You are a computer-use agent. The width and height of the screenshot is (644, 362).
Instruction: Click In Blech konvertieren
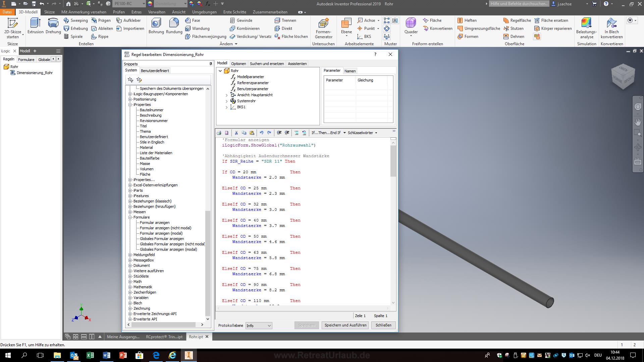point(611,28)
